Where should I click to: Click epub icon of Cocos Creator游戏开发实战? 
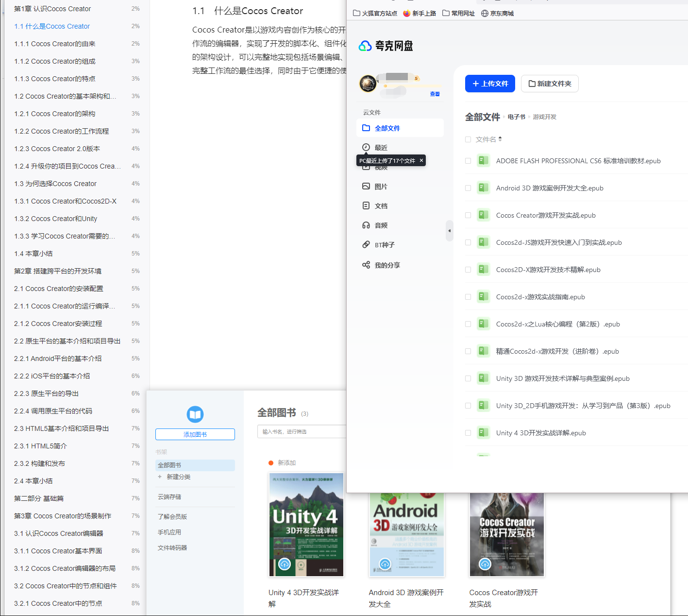(x=483, y=215)
